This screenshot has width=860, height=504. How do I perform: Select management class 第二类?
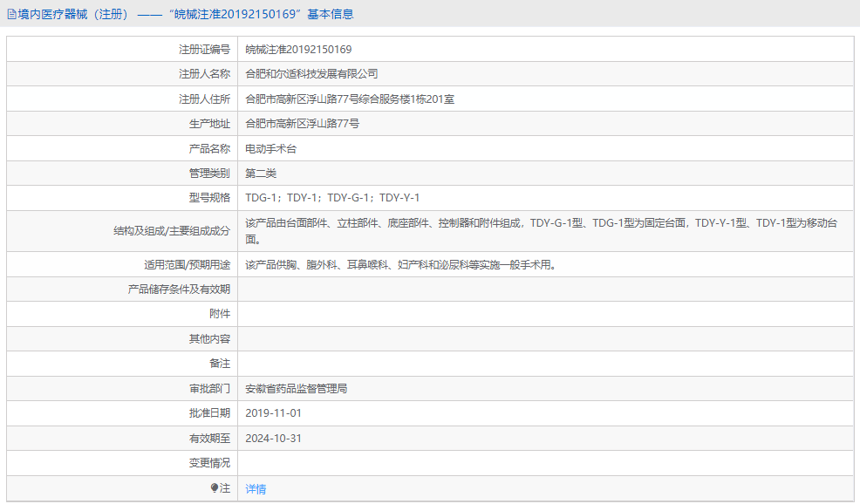click(x=261, y=174)
